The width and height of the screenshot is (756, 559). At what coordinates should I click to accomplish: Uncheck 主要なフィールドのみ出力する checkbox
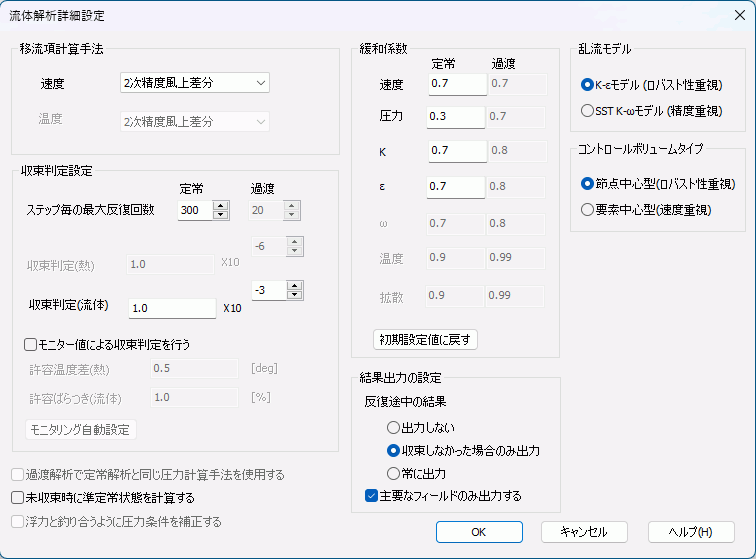372,495
